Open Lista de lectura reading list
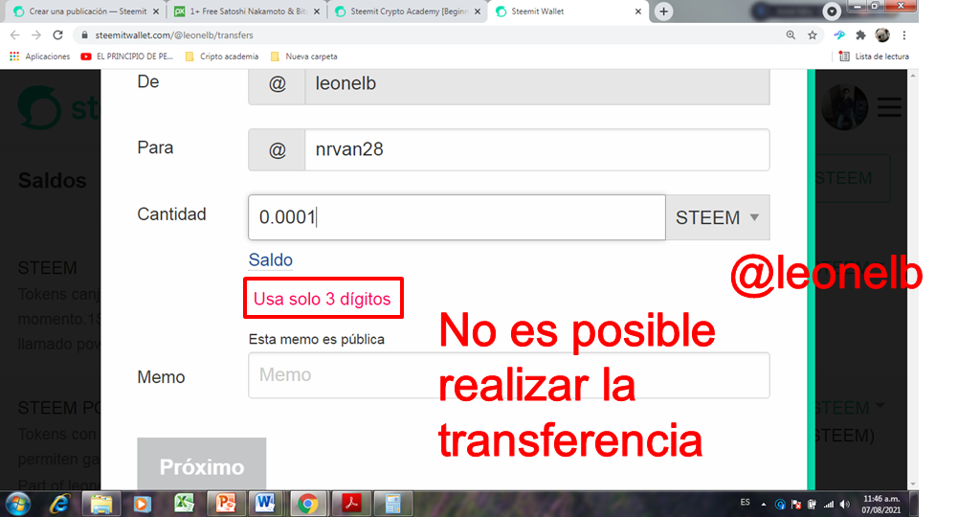Image resolution: width=980 pixels, height=517 pixels. pos(874,56)
